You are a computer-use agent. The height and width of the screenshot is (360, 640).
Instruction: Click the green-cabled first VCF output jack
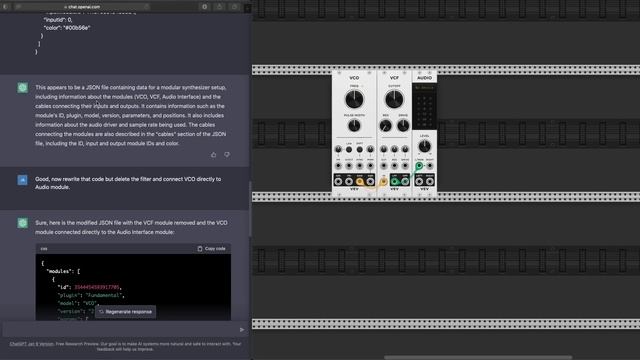394,181
